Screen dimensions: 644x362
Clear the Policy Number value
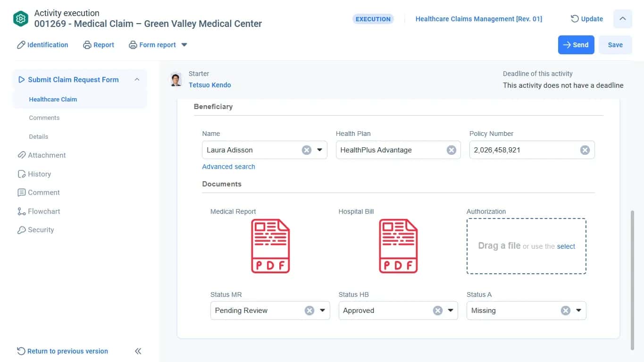[x=585, y=150]
